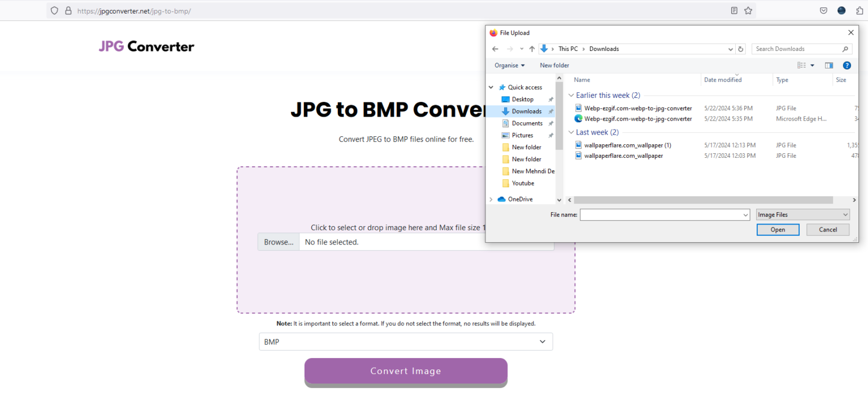Open the Firefox account avatar icon

(x=841, y=11)
